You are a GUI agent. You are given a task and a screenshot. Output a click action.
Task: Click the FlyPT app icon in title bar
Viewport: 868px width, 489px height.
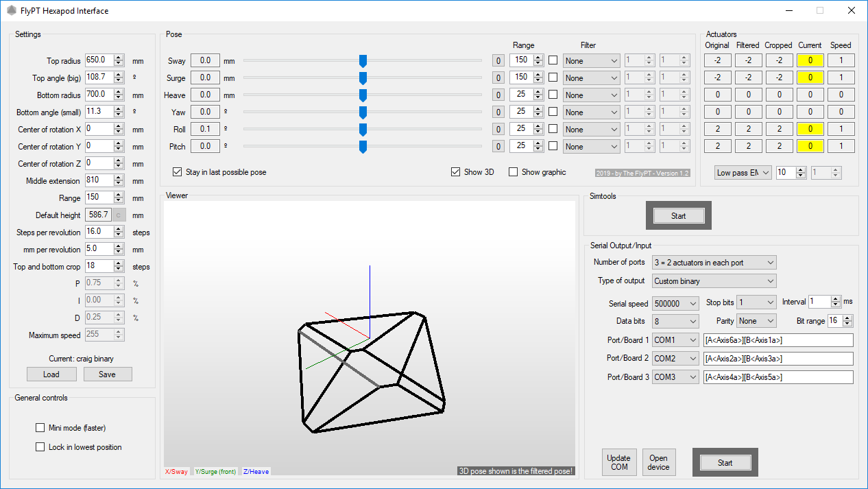click(x=11, y=11)
